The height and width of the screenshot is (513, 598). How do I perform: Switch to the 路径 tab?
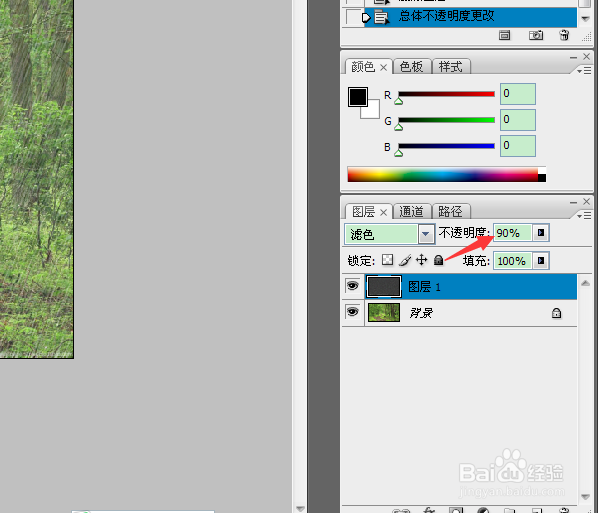tap(450, 212)
